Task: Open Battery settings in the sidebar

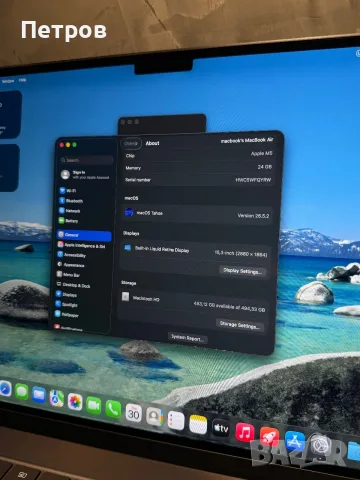Action: click(x=68, y=221)
